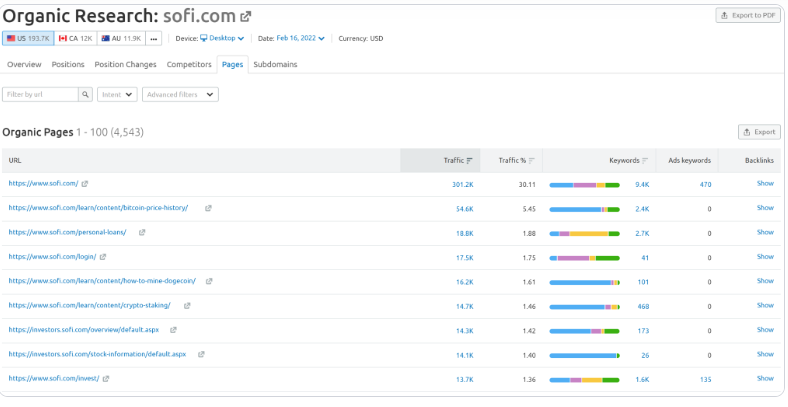Open the Device Desktop dropdown
Image resolution: width=788 pixels, height=407 pixels.
point(222,38)
